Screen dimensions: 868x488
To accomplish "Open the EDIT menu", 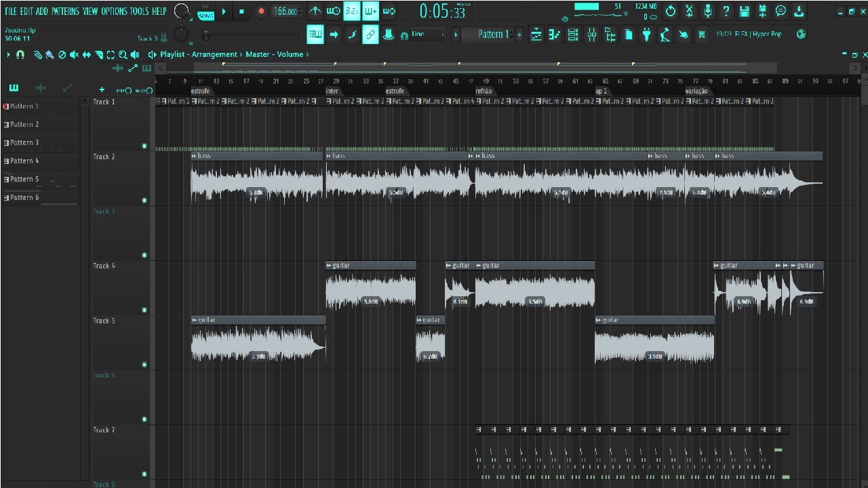I will pos(26,11).
